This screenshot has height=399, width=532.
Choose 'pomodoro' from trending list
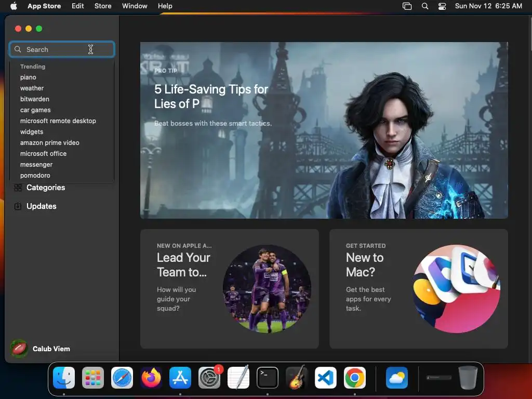coord(35,176)
